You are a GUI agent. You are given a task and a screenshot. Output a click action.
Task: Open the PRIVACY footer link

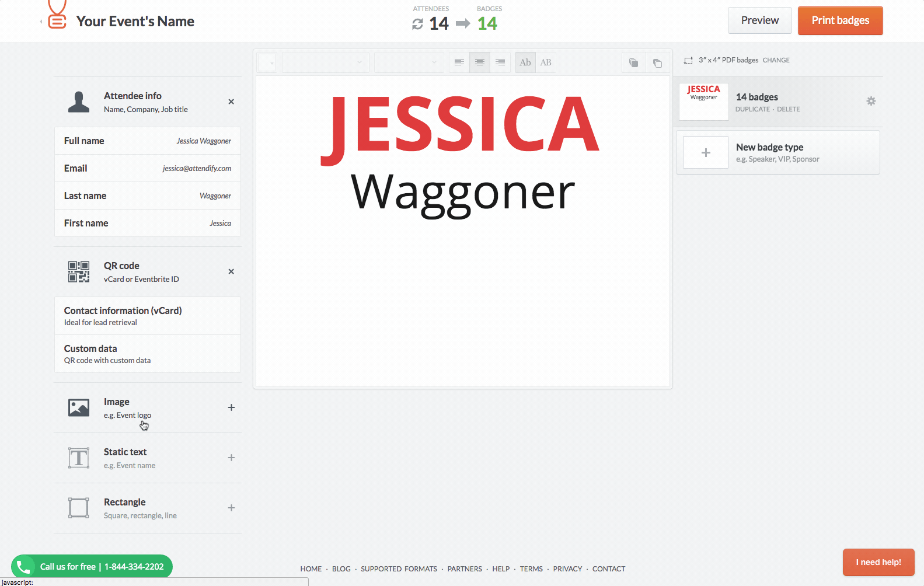[568, 569]
